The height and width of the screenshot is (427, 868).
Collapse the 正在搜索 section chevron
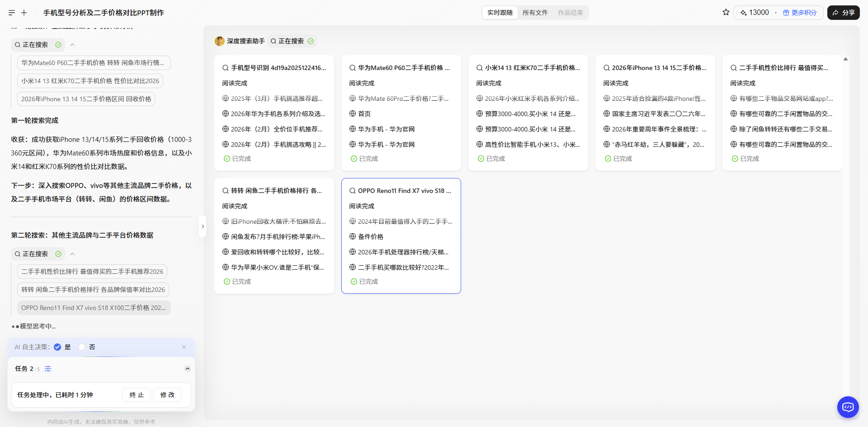72,45
